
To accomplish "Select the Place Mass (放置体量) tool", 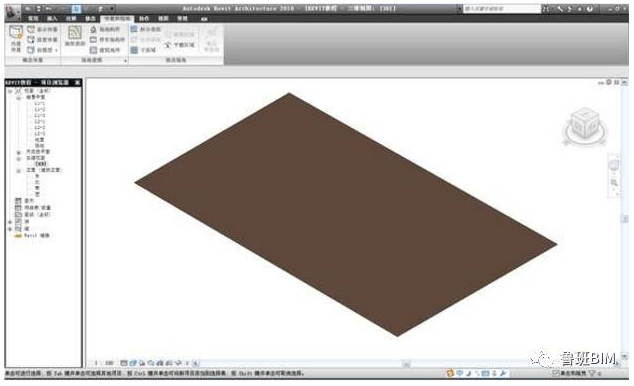I will pos(42,40).
